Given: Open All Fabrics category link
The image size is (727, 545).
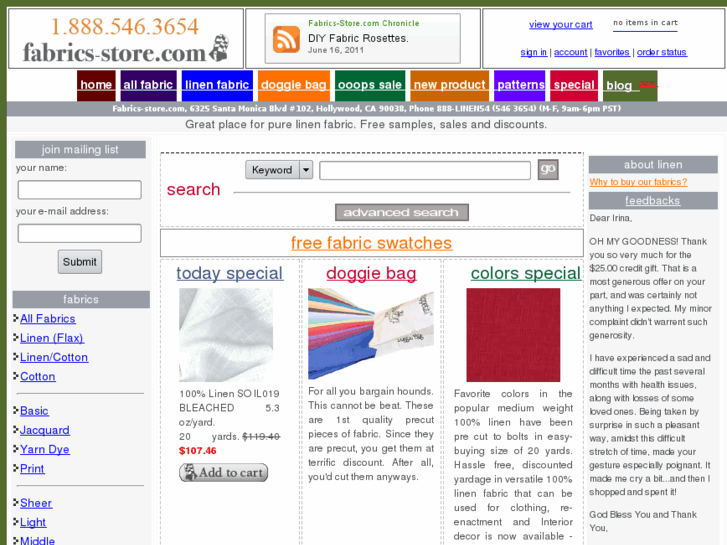Looking at the screenshot, I should coord(48,319).
